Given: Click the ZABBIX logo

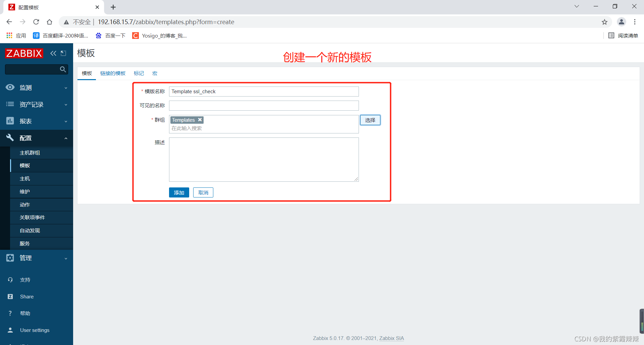Looking at the screenshot, I should (24, 53).
